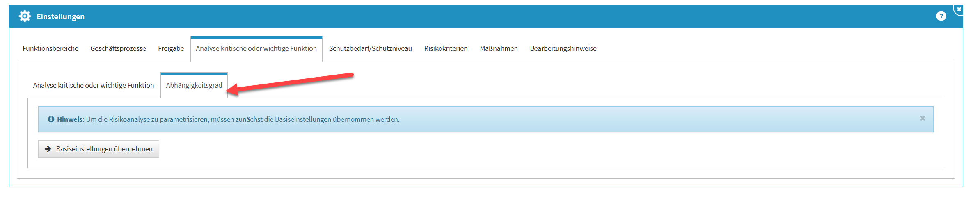Screen dimensions: 980x210
Task: Click the Risikoanalyse hint message text
Action: (x=243, y=119)
